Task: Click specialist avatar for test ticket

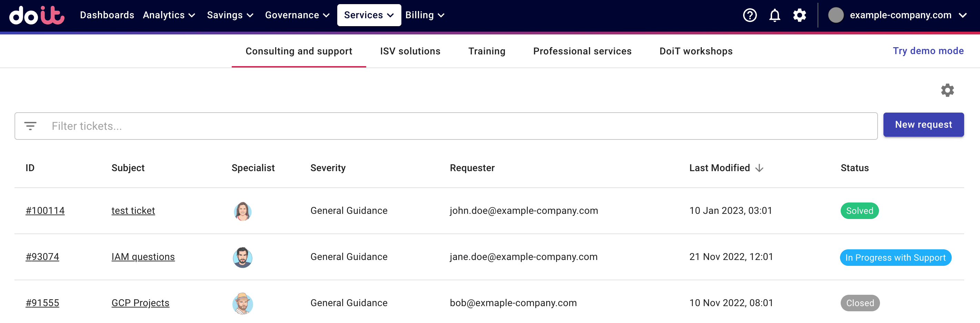Action: click(242, 211)
